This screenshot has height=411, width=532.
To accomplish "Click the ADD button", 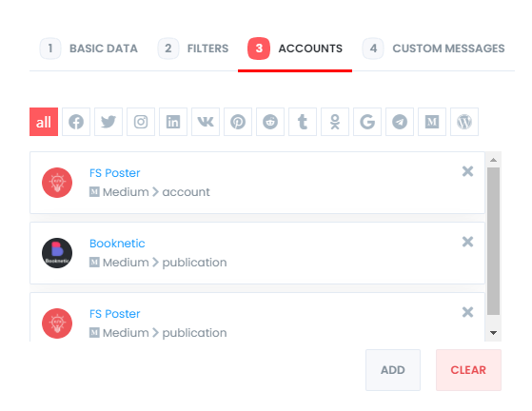I will pyautogui.click(x=393, y=370).
